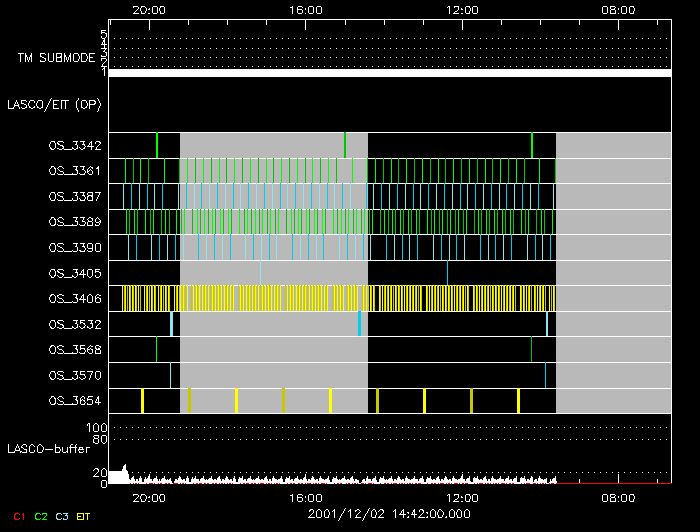The image size is (700, 532).
Task: Click the rightmost green marker in OS_3342 row
Action: point(532,145)
